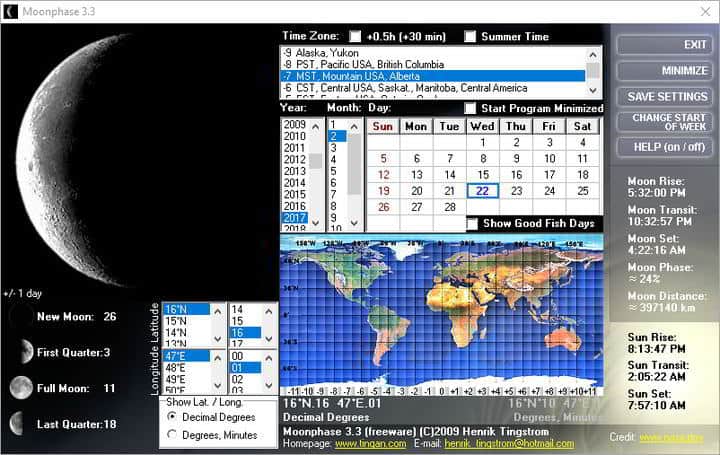Select year 2013 in year list

pos(295,171)
